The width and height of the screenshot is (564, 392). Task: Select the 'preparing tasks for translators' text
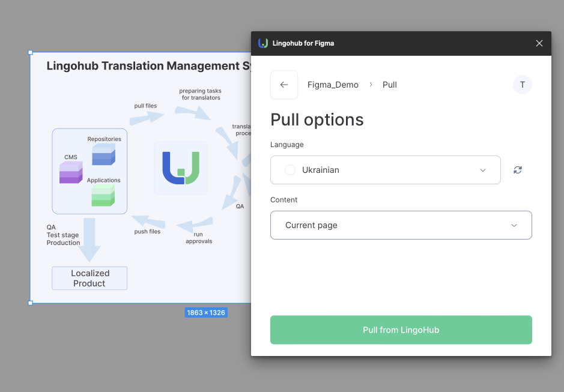pos(201,94)
